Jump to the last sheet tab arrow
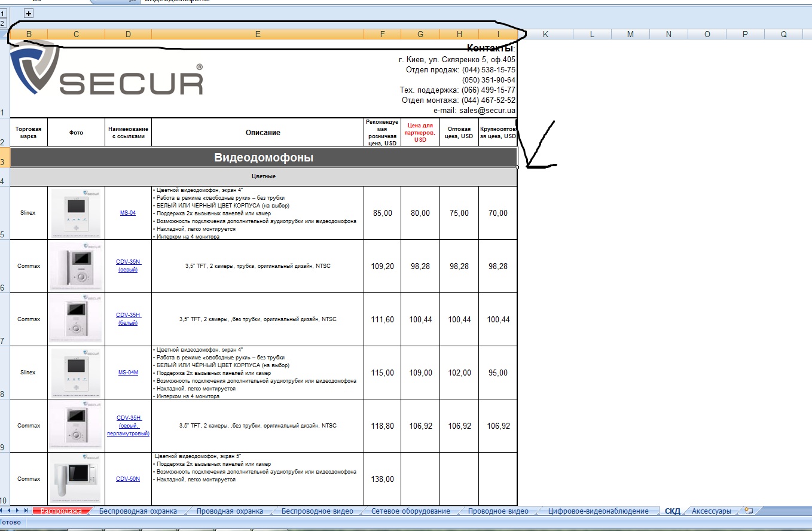Screen dimensions: 812x531 (x=26, y=511)
